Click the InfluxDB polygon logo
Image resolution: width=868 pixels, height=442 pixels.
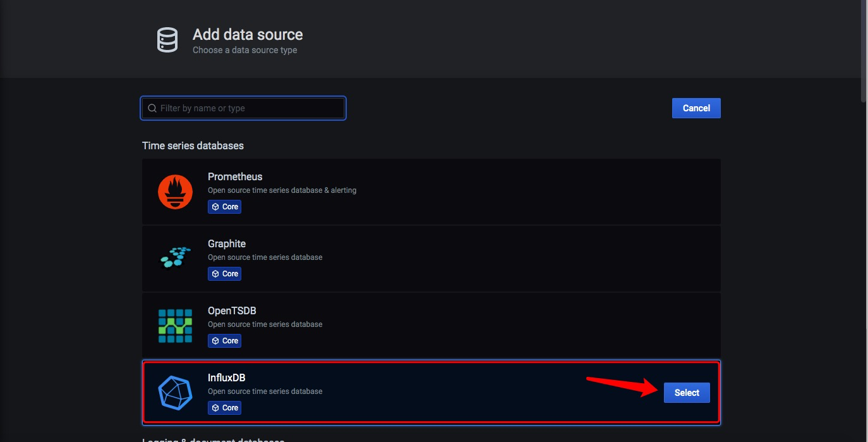(x=175, y=393)
